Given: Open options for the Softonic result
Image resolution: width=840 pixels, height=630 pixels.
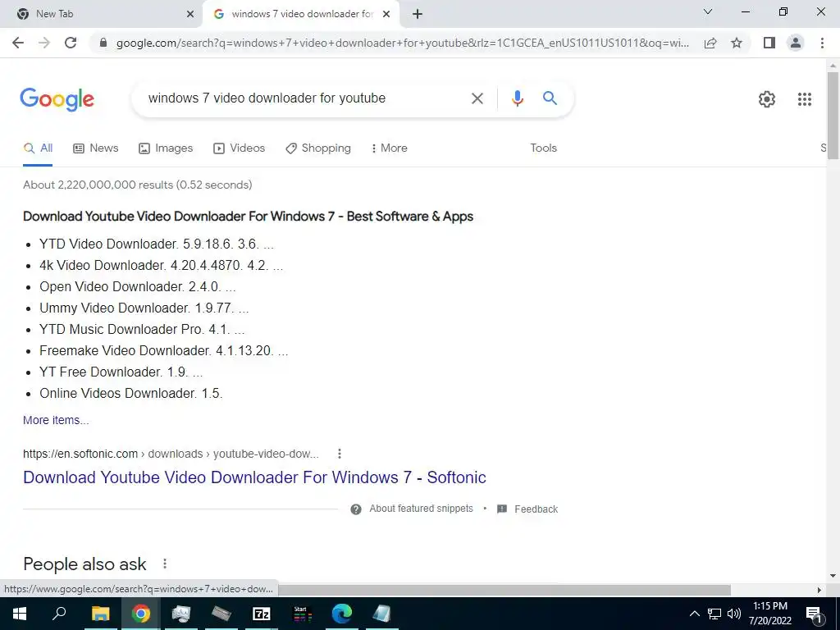Looking at the screenshot, I should (339, 454).
